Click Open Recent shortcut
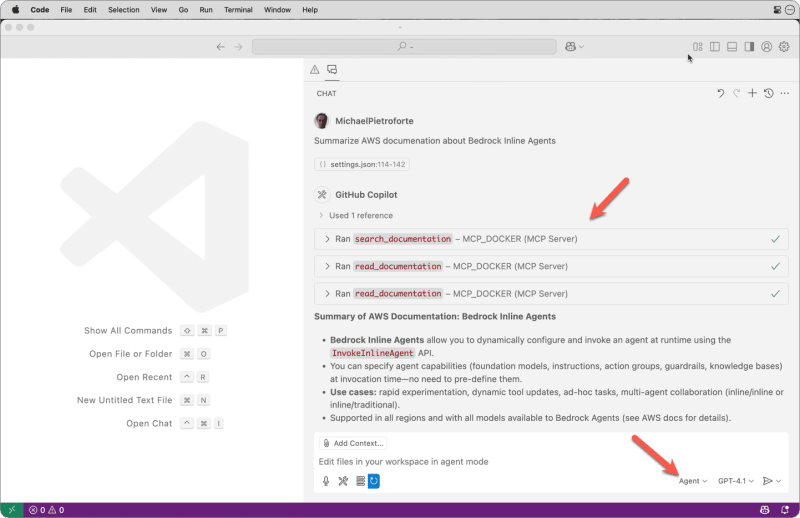 (163, 377)
